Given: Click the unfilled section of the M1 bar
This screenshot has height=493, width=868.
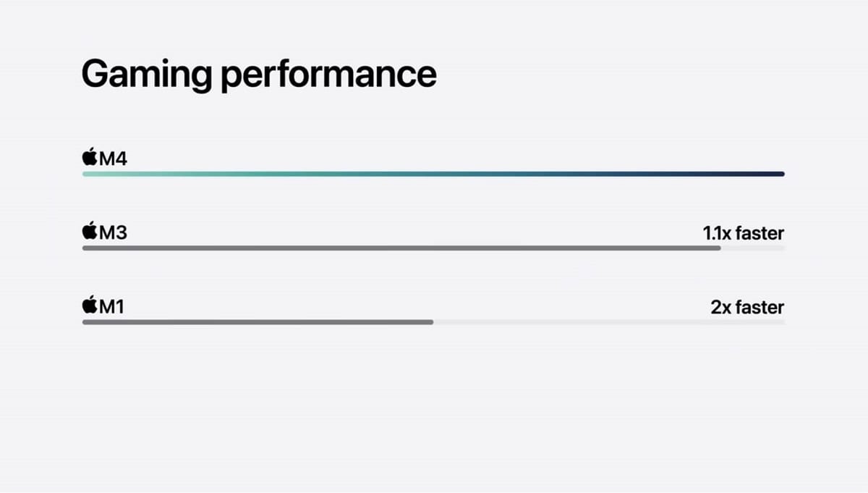Looking at the screenshot, I should click(x=609, y=322).
